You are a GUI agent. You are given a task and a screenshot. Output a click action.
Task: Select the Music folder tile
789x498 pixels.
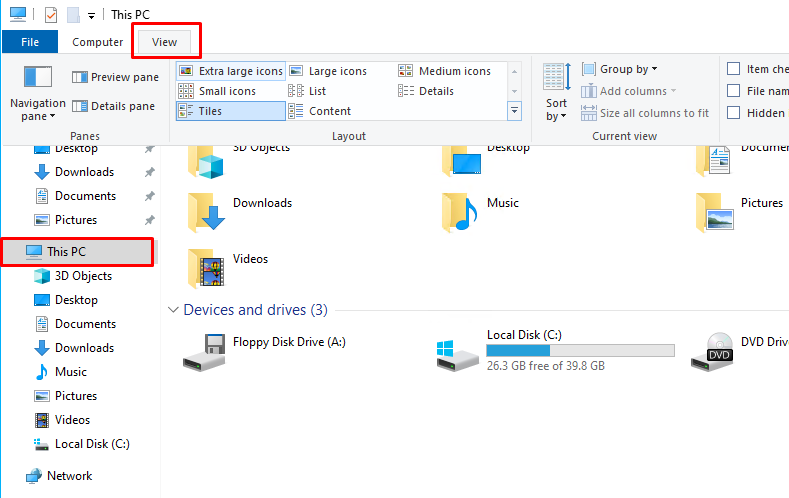[x=481, y=212]
